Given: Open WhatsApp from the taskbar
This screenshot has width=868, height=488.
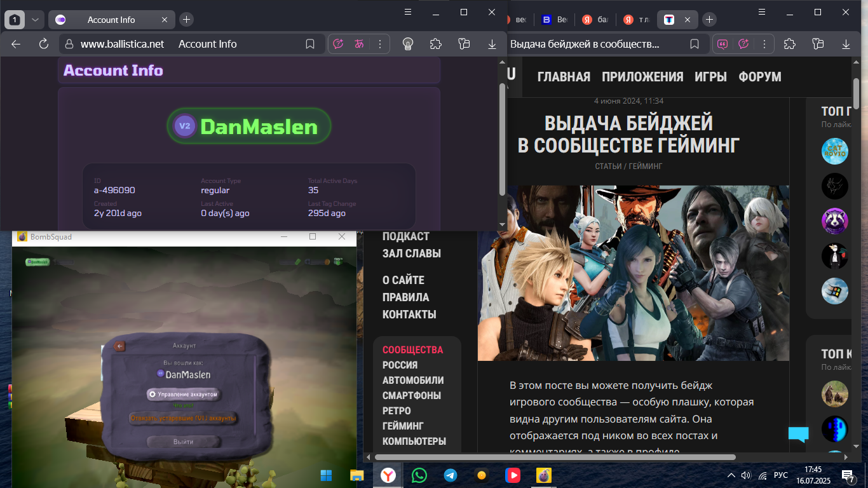Looking at the screenshot, I should click(x=419, y=475).
